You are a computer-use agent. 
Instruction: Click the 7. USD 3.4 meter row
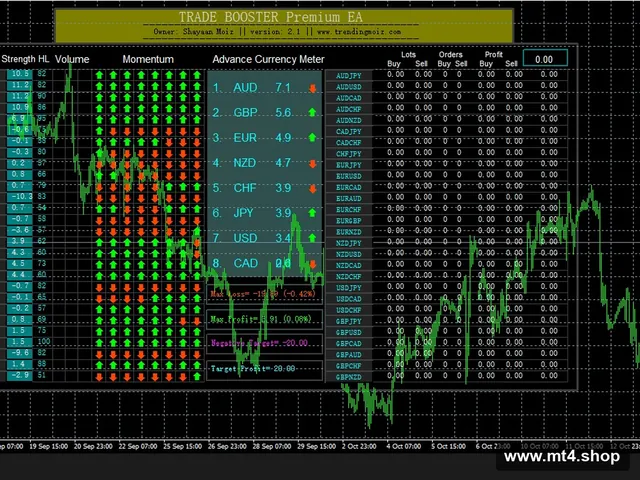[x=264, y=238]
